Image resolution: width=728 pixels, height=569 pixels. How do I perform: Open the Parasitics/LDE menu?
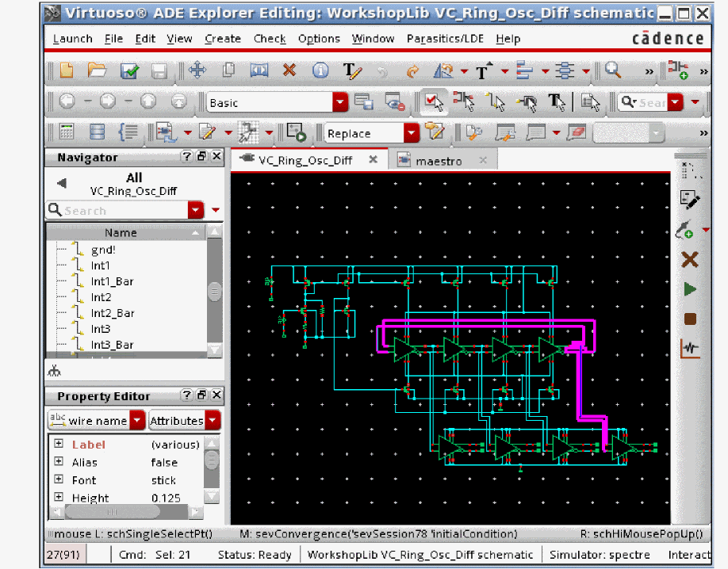tap(444, 39)
